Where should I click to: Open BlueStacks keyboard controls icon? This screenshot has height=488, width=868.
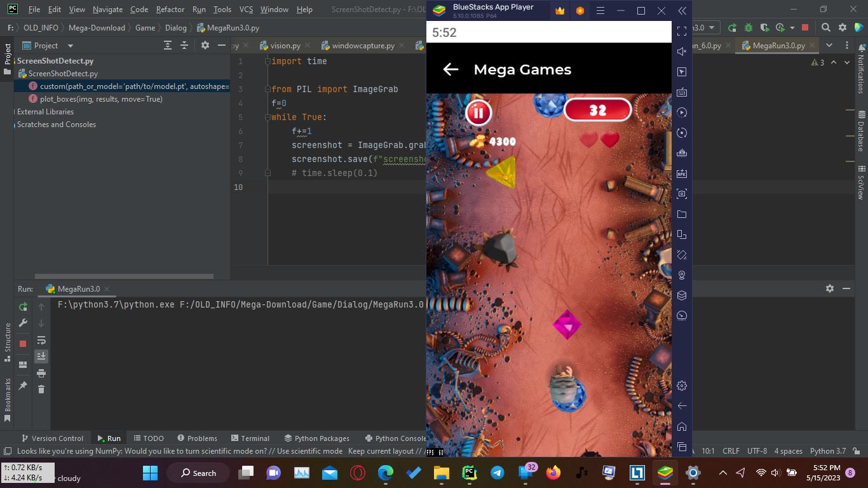[682, 92]
